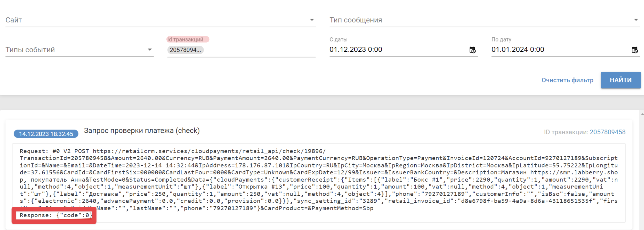Click the Сайт select field
This screenshot has width=644, height=230.
(x=161, y=20)
